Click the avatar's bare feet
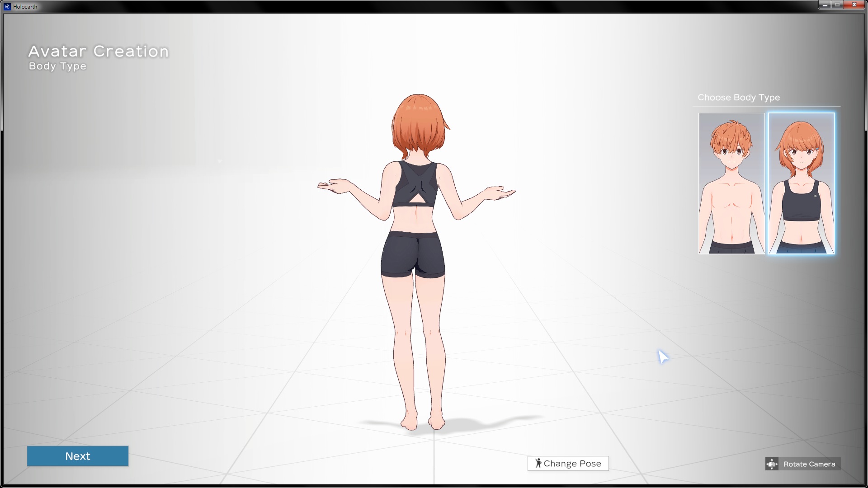This screenshot has height=488, width=868. coord(423,421)
